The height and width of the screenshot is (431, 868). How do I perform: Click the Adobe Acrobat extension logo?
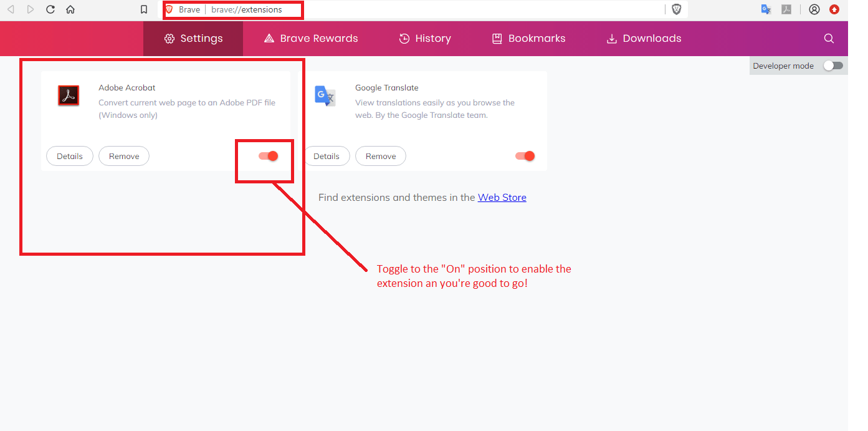tap(69, 95)
